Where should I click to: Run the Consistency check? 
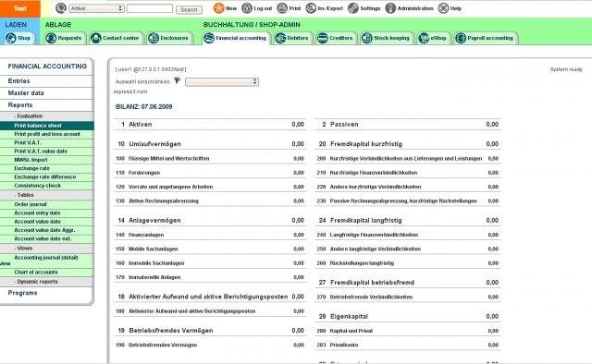point(47,186)
